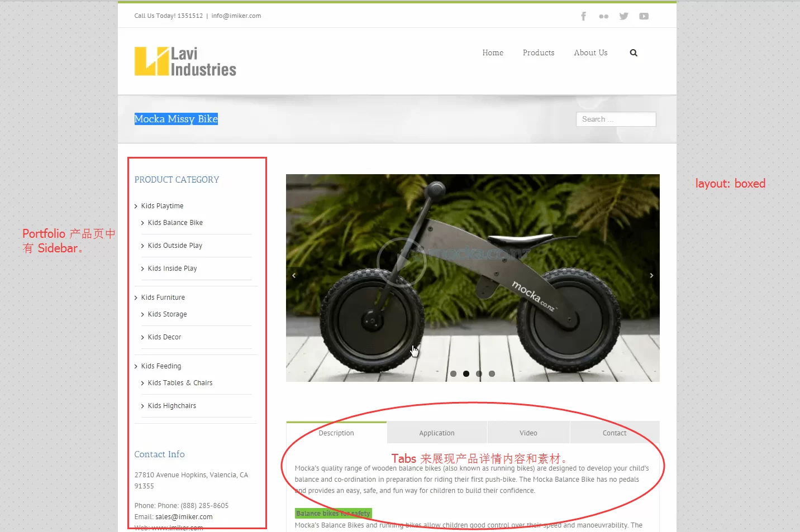Viewport: 800px width, 532px height.
Task: Open the Kids Furniture category
Action: click(163, 298)
